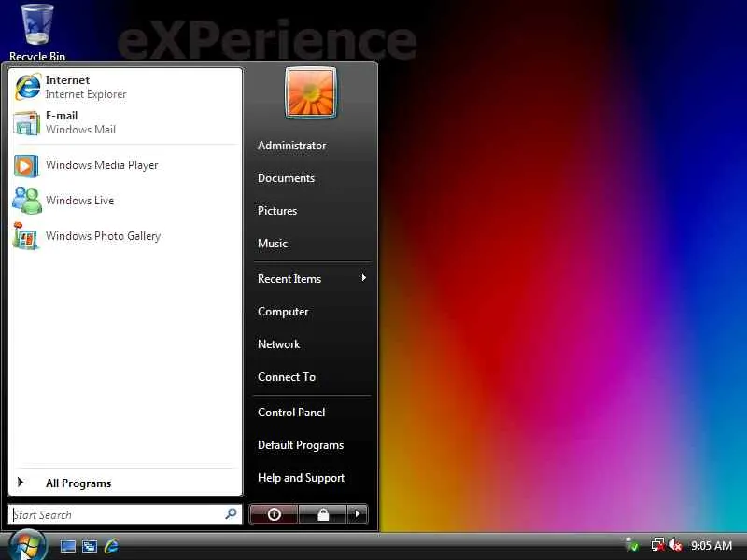Viewport: 747px width, 560px height.
Task: Click the power sleep button
Action: tap(274, 514)
